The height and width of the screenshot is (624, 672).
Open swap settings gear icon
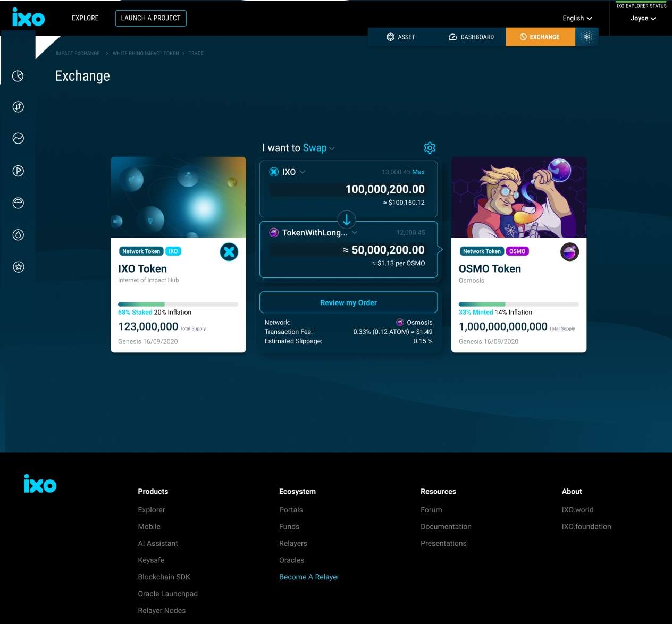pyautogui.click(x=430, y=148)
